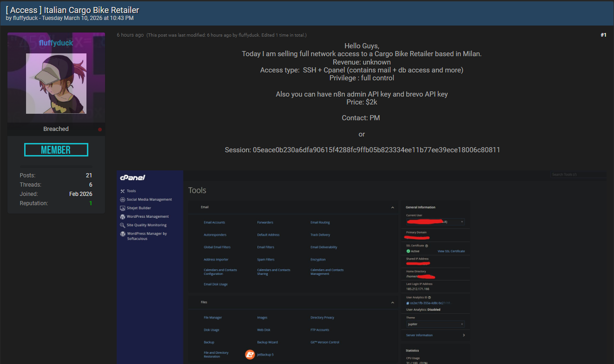
Task: Click the fluffyduck avatar image
Action: click(56, 84)
